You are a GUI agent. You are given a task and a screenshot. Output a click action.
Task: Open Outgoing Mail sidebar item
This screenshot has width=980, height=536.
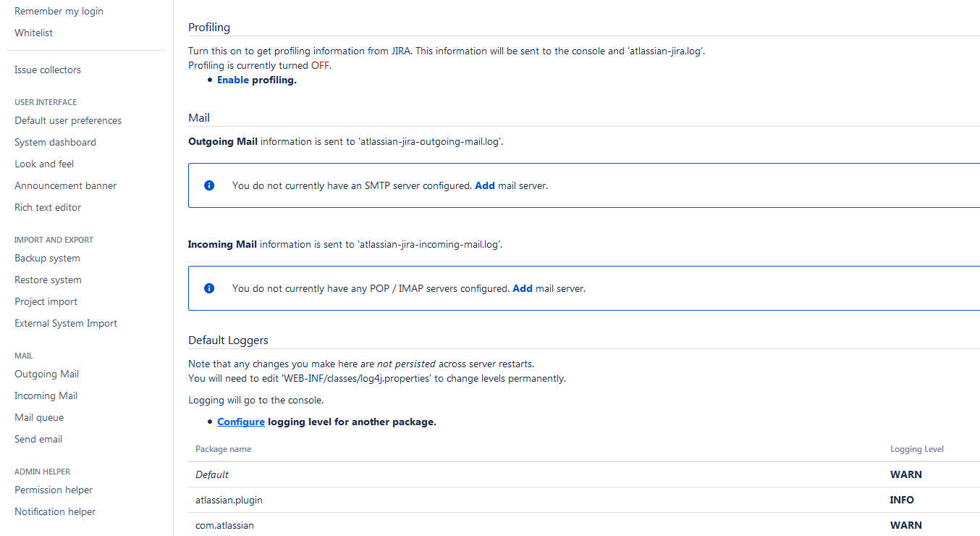click(x=46, y=374)
